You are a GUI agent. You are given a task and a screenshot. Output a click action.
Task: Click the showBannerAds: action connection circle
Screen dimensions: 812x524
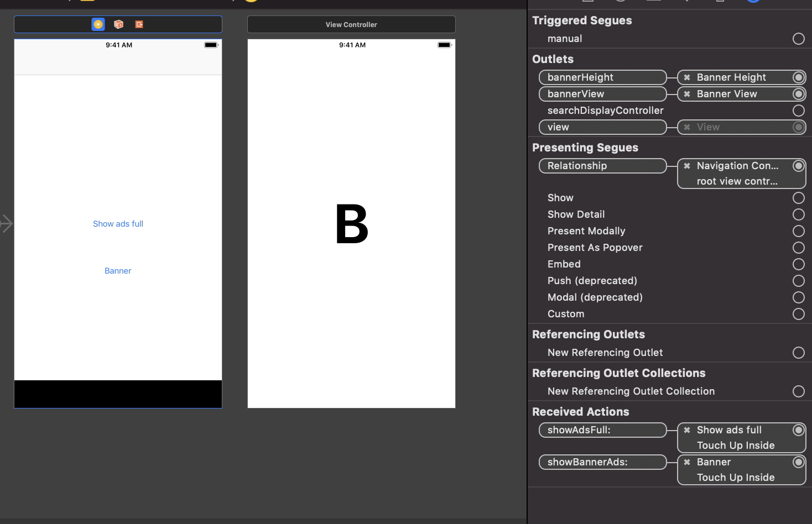[799, 462]
